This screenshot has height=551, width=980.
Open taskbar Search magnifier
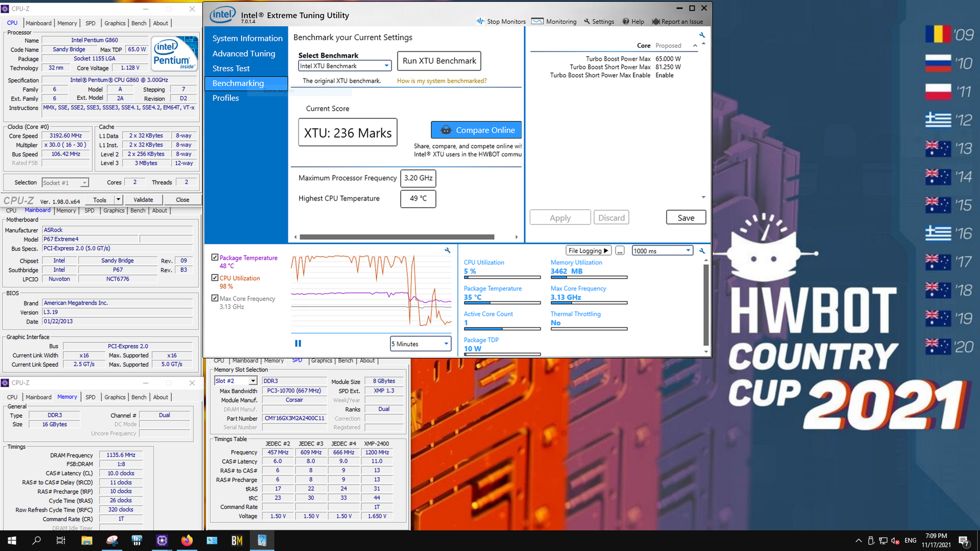pyautogui.click(x=36, y=540)
